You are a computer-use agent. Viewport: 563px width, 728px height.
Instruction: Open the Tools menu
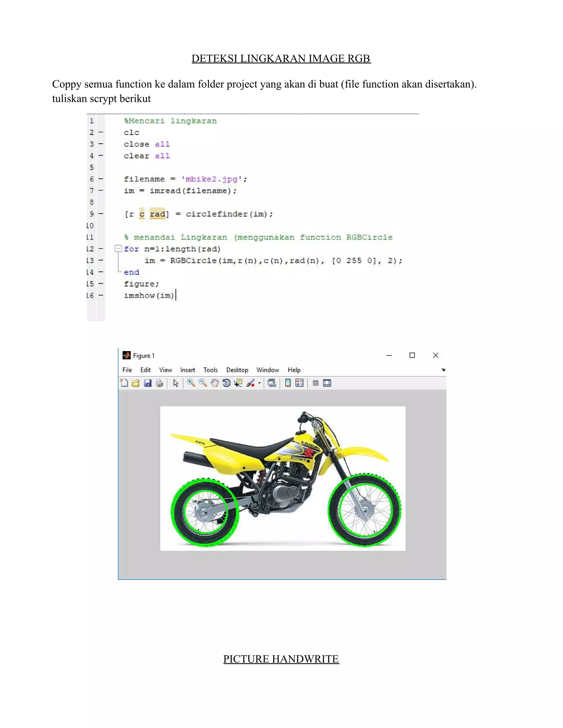pyautogui.click(x=211, y=370)
